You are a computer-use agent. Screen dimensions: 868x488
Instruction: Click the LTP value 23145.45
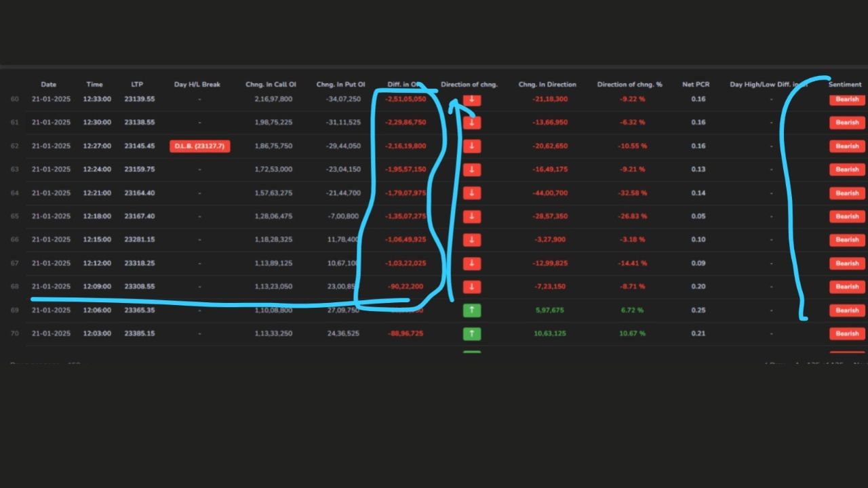(140, 146)
